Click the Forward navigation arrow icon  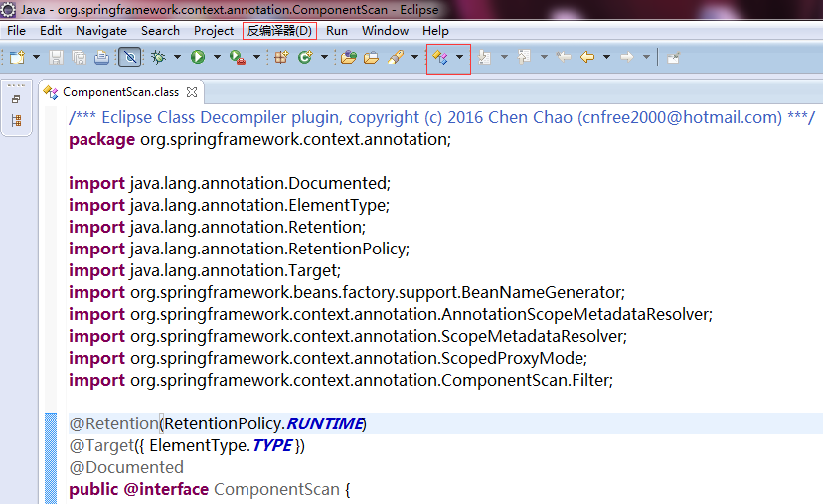(x=627, y=57)
